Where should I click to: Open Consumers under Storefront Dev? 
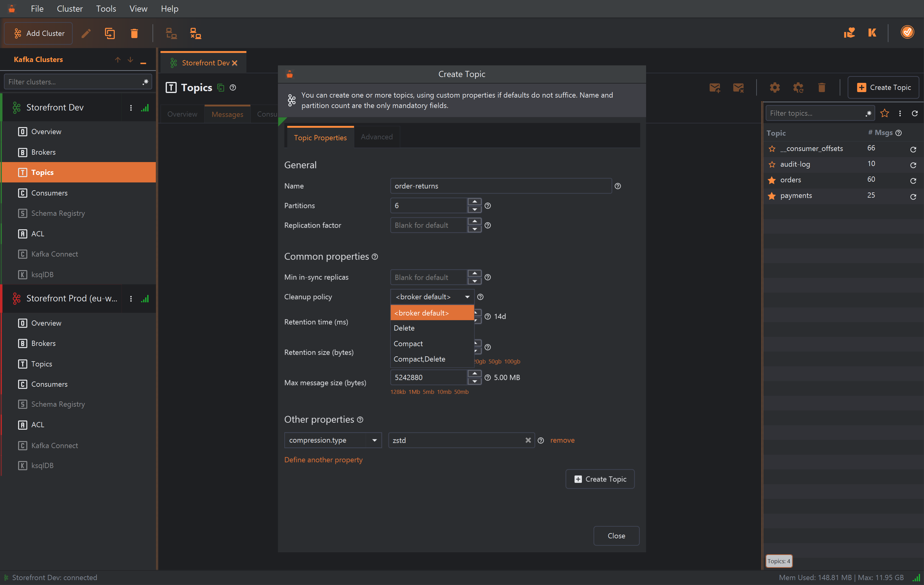click(x=49, y=193)
